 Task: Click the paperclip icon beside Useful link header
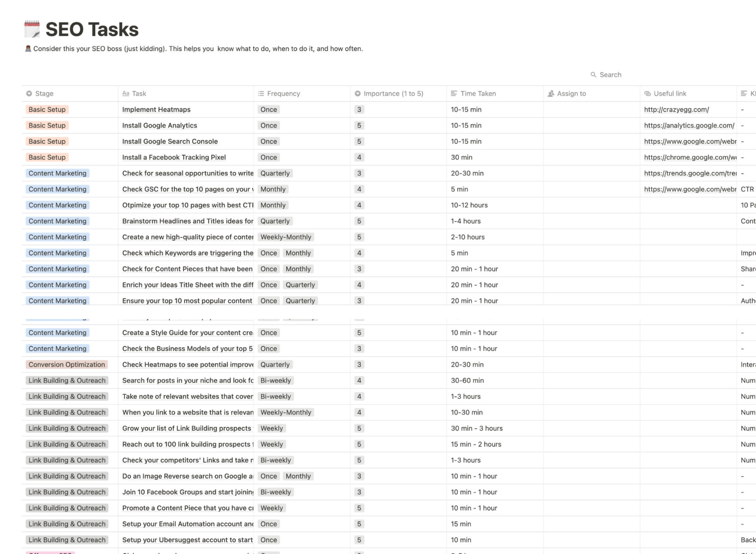pos(647,93)
